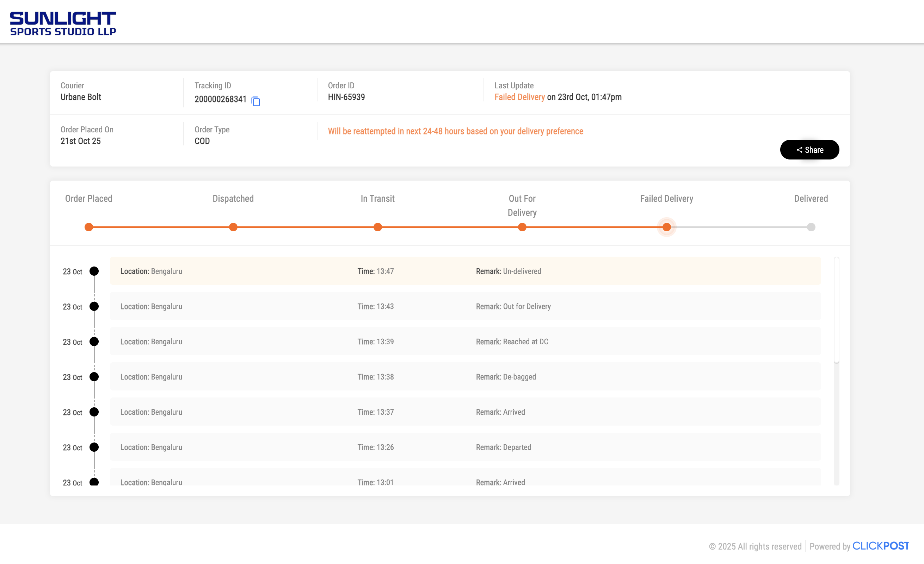
Task: Click the Dispatched progress dot
Action: (233, 227)
